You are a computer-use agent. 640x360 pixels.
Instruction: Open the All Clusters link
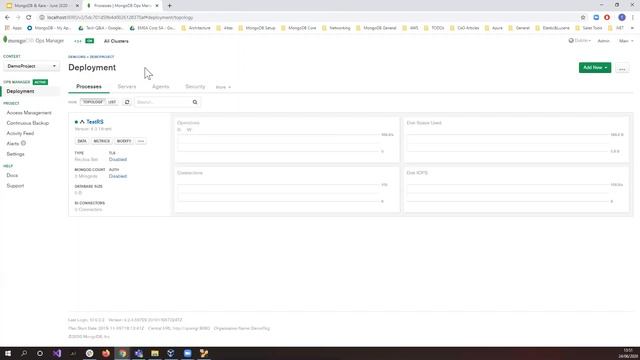pyautogui.click(x=116, y=41)
